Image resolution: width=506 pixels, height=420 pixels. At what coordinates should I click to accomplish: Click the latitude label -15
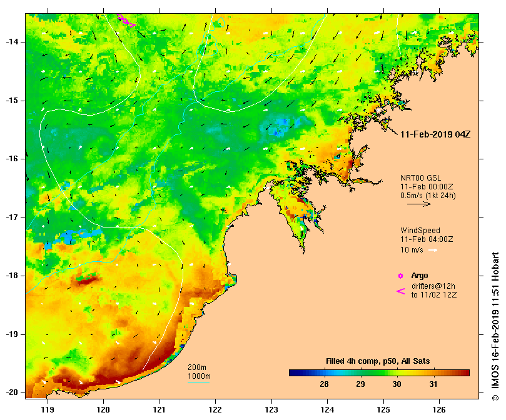tap(12, 101)
